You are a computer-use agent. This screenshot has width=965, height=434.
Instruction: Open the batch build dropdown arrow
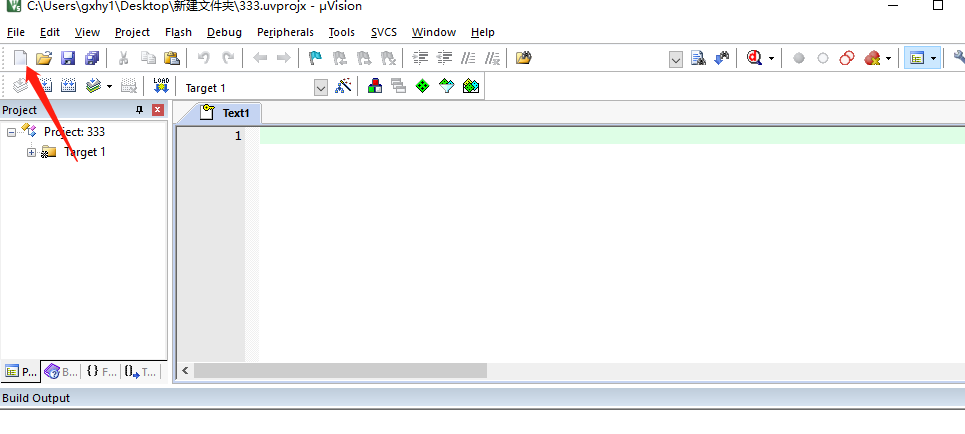point(110,86)
